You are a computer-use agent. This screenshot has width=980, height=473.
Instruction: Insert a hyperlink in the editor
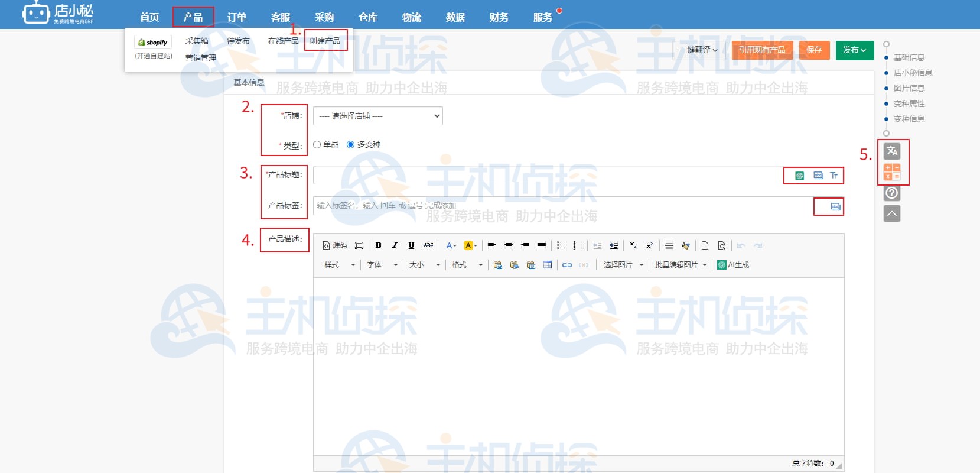pos(567,265)
